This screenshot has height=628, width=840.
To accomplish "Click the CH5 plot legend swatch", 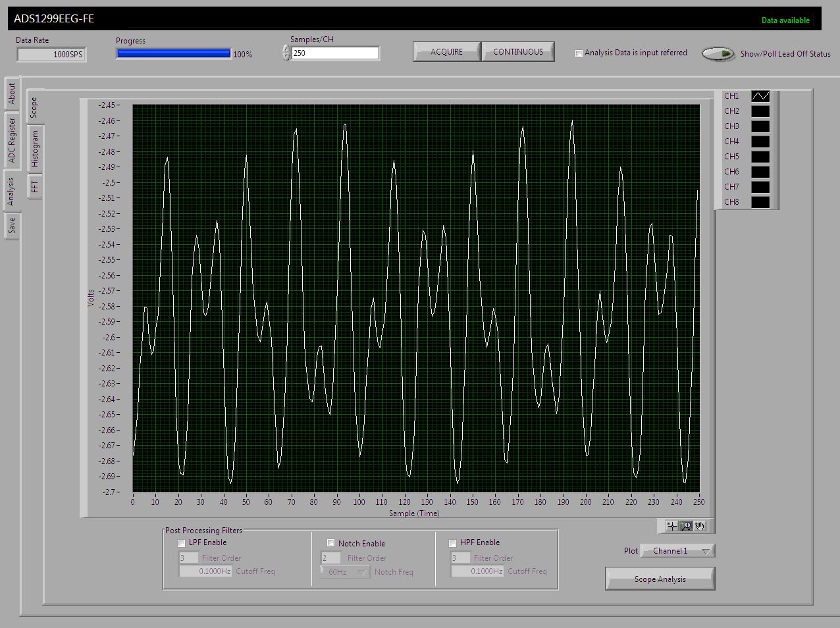I will coord(760,157).
